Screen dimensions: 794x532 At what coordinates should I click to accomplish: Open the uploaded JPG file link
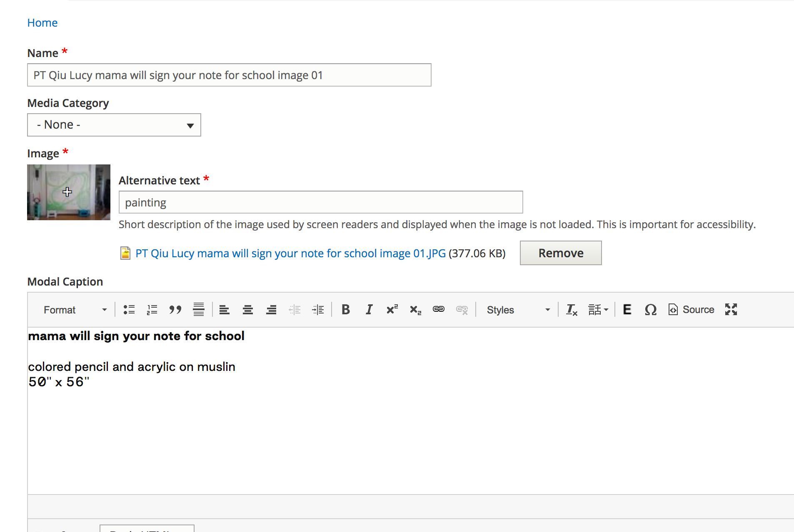click(291, 254)
